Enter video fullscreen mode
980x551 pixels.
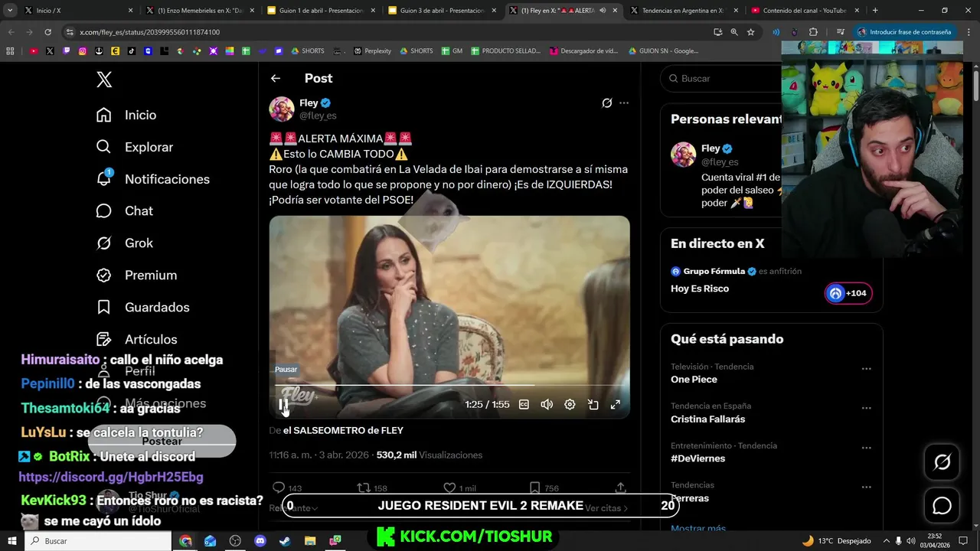pos(615,404)
